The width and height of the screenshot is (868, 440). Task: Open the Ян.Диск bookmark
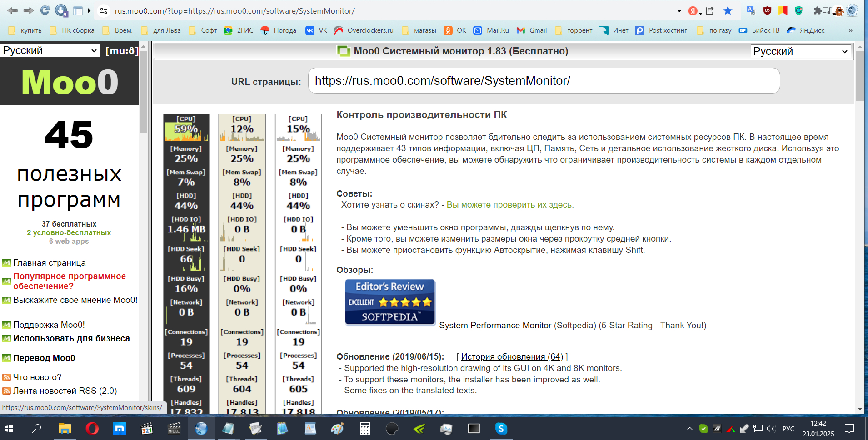coord(805,30)
